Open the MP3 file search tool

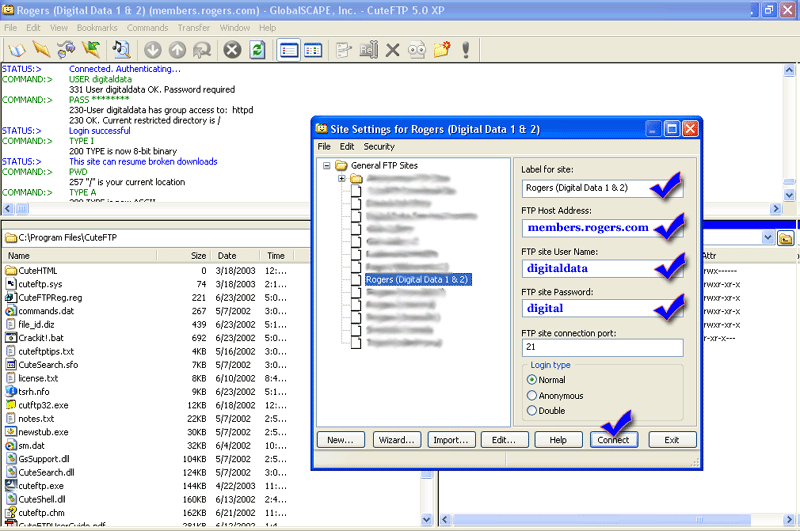pyautogui.click(x=121, y=50)
